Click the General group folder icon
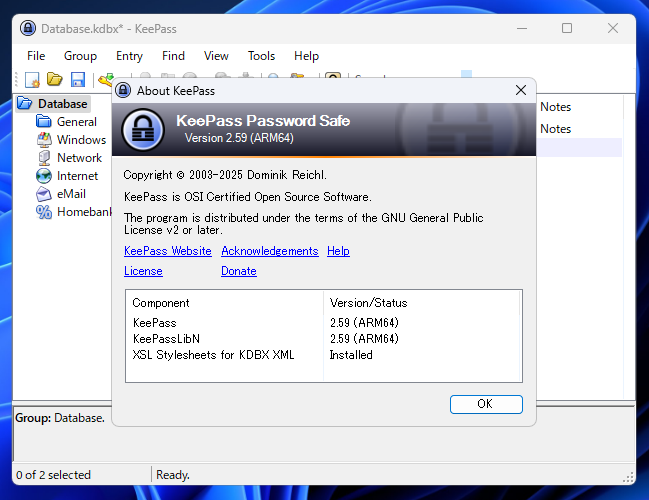This screenshot has width=649, height=500. pyautogui.click(x=43, y=122)
